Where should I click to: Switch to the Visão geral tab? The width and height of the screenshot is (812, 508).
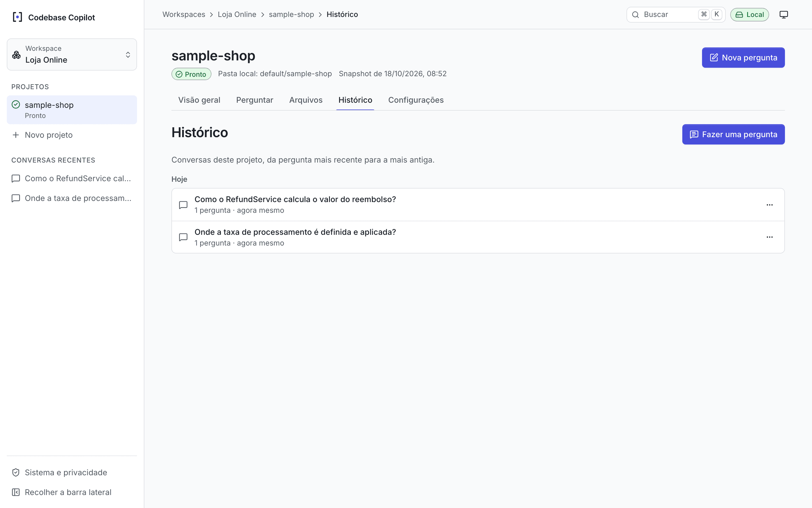click(x=199, y=100)
